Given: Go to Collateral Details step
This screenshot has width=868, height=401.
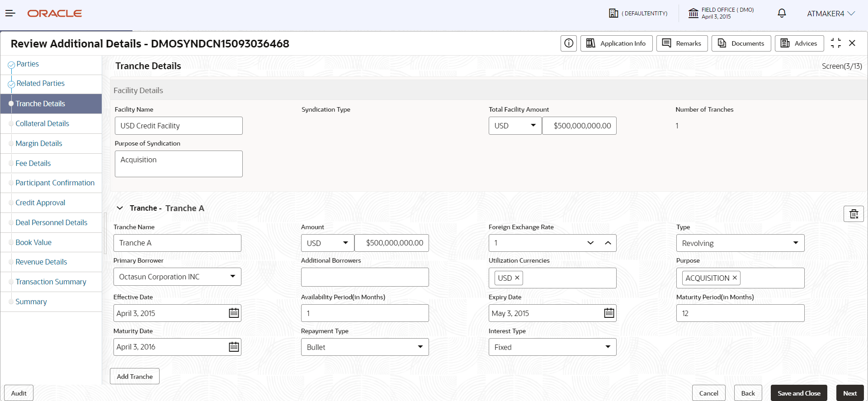Looking at the screenshot, I should 42,124.
